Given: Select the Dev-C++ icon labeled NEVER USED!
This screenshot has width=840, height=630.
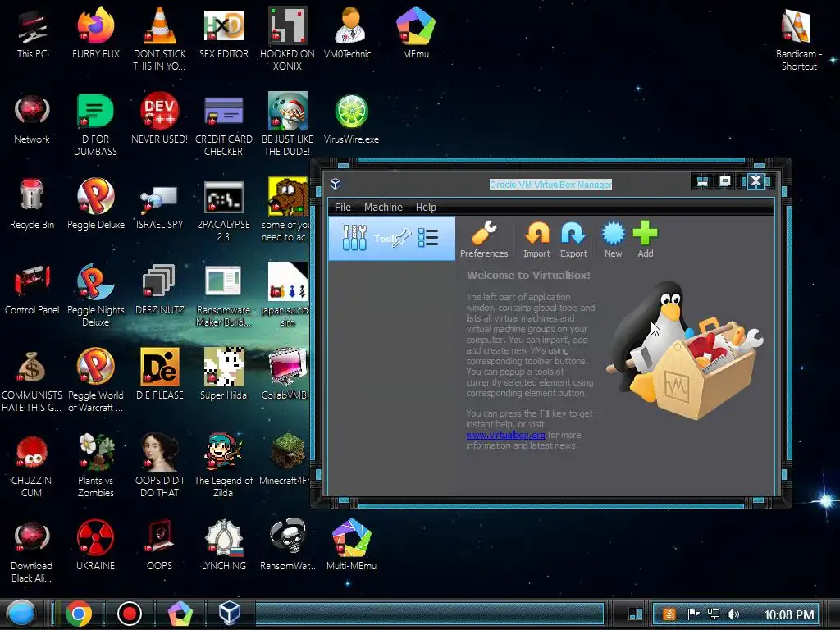Looking at the screenshot, I should click(160, 119).
